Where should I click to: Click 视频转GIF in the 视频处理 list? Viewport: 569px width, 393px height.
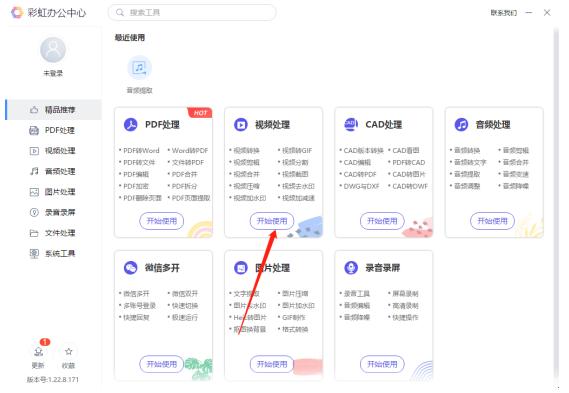tap(297, 151)
